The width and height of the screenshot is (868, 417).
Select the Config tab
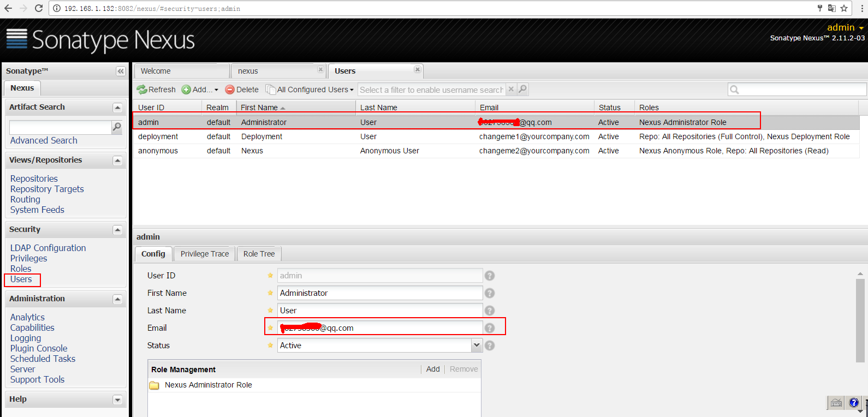(153, 254)
